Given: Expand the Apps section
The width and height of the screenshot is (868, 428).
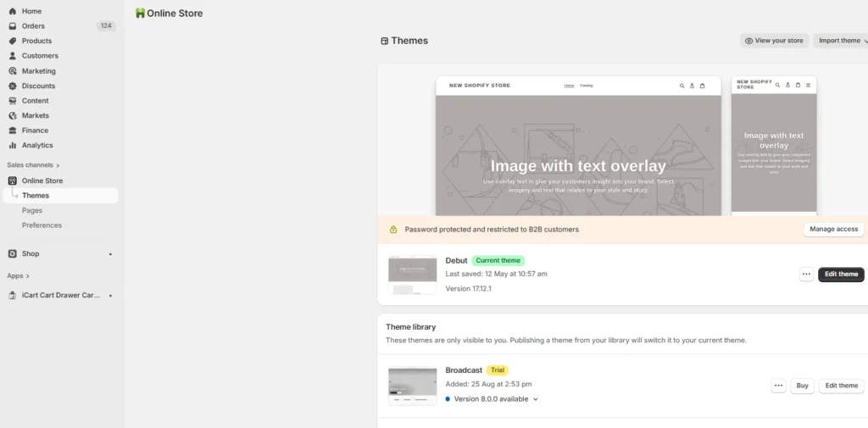Looking at the screenshot, I should coord(19,275).
